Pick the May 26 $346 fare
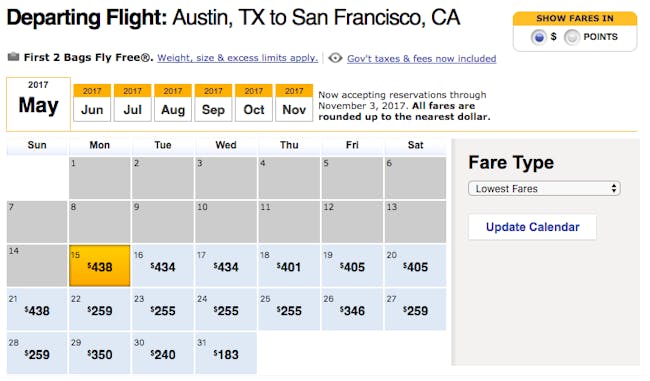 pyautogui.click(x=352, y=309)
